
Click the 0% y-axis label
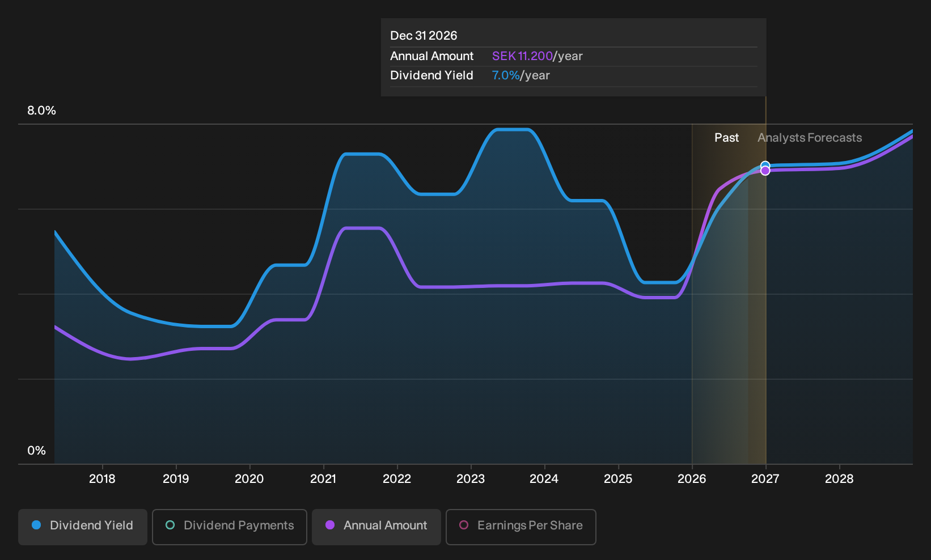click(36, 451)
